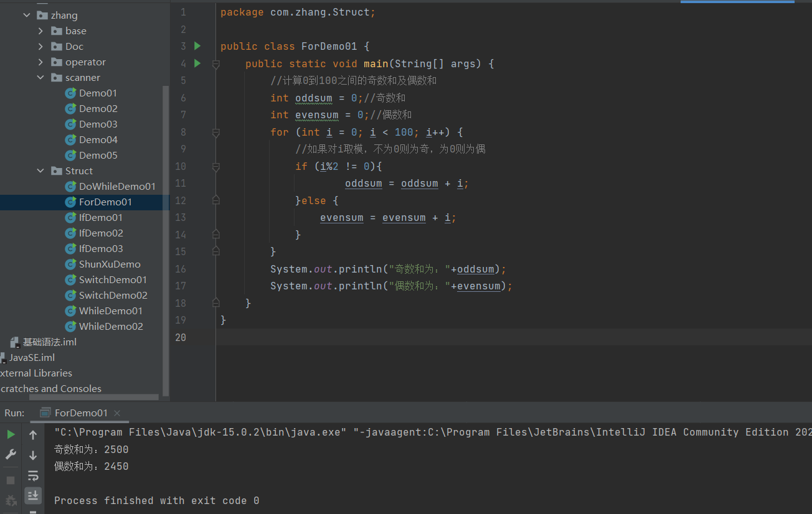Viewport: 812px width, 514px height.
Task: Open WhileDemo02 from the project tree
Action: [x=111, y=327]
